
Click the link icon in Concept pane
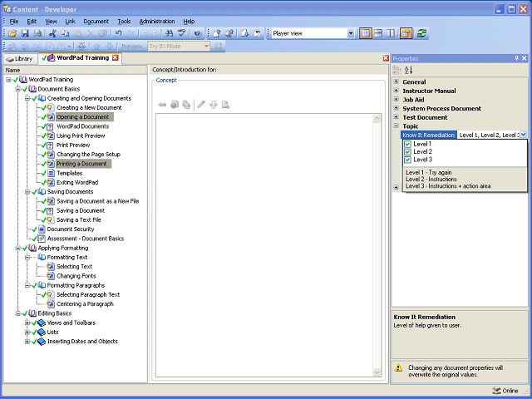tap(163, 105)
